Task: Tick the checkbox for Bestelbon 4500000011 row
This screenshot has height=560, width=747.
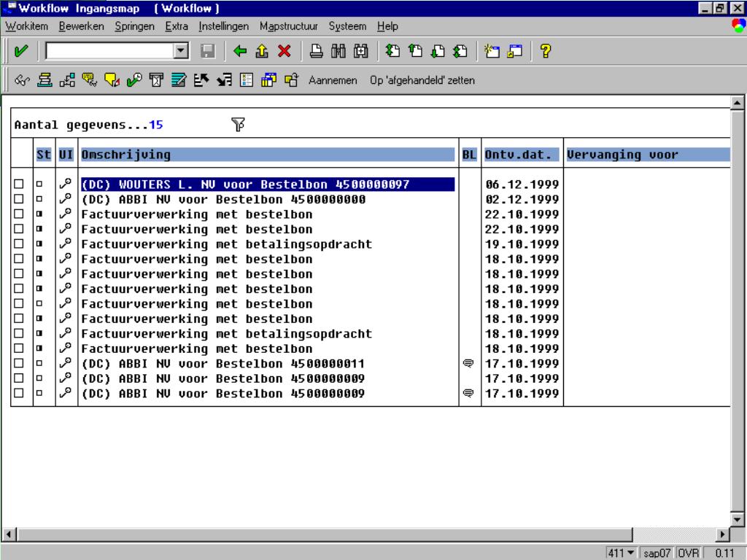Action: pyautogui.click(x=19, y=363)
